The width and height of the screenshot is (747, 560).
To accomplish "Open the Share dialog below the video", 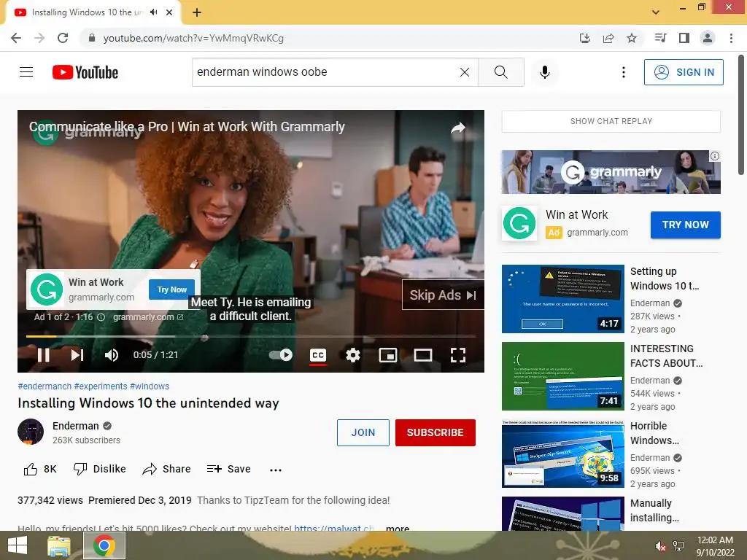I will pyautogui.click(x=166, y=469).
